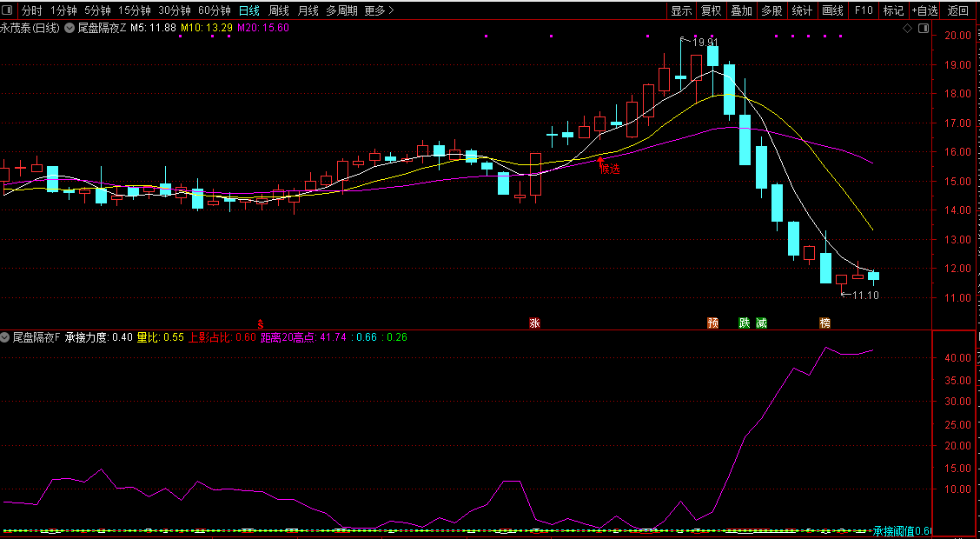Screen dimensions: 980x539
Task: Click the 永茂泰(日线) stock title
Action: 30,28
